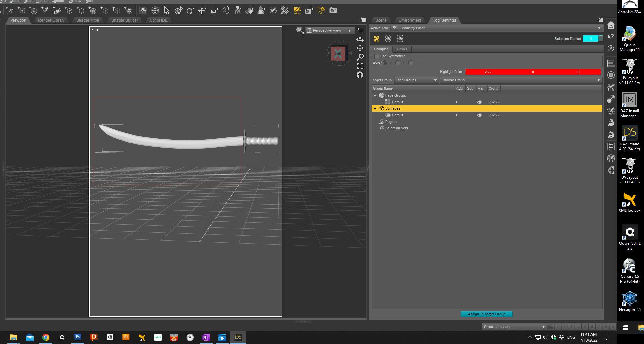Click the Rotate tool icon
The image size is (644, 344).
point(190,10)
